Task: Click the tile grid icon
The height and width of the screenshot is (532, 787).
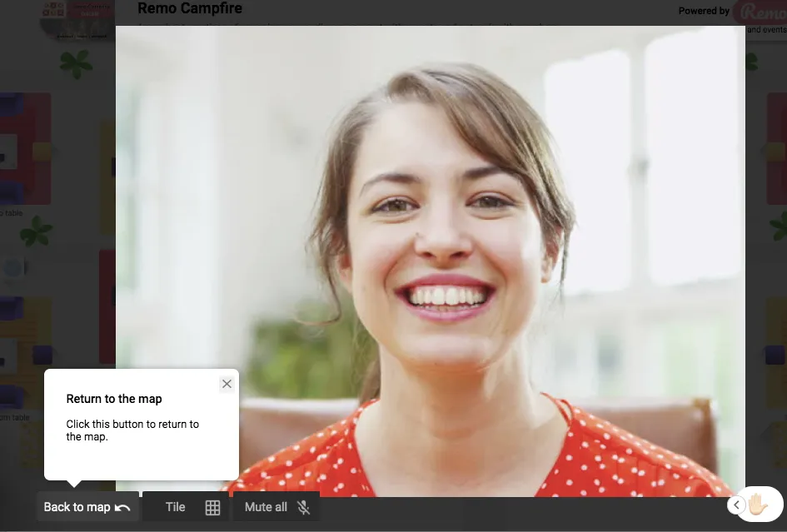Action: click(x=213, y=507)
